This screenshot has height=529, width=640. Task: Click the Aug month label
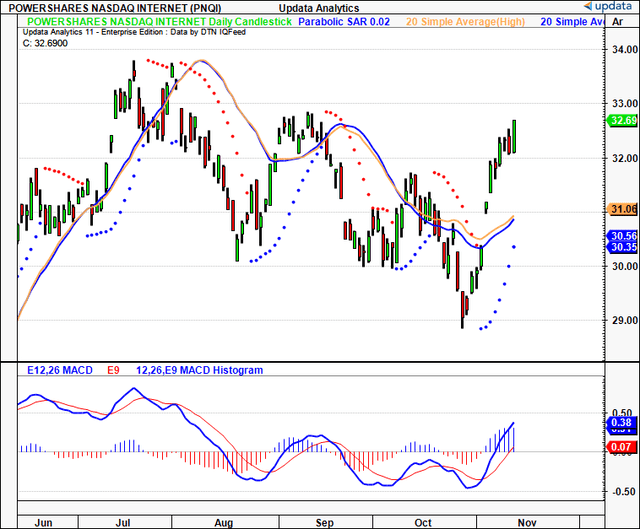[x=224, y=523]
